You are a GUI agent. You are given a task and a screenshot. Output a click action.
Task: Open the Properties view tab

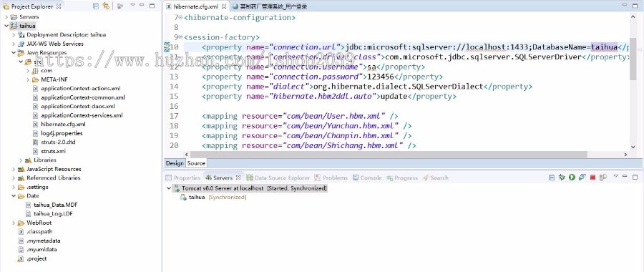(182, 178)
